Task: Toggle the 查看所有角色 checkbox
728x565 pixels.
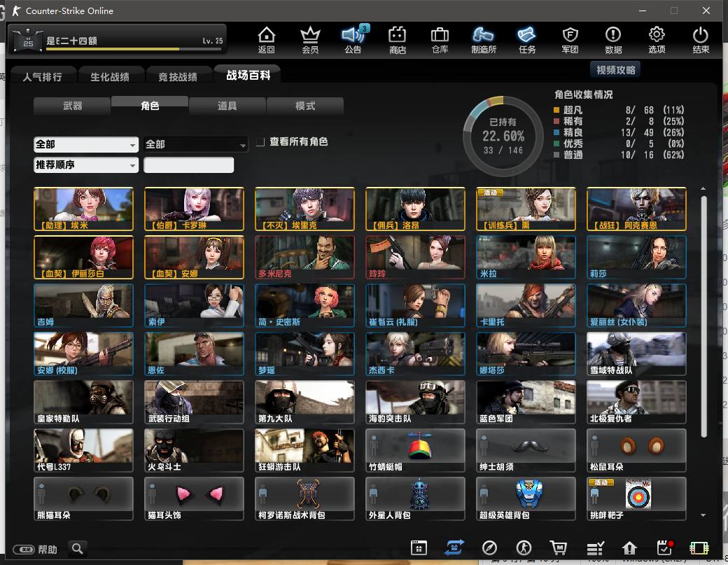Action: pyautogui.click(x=260, y=141)
